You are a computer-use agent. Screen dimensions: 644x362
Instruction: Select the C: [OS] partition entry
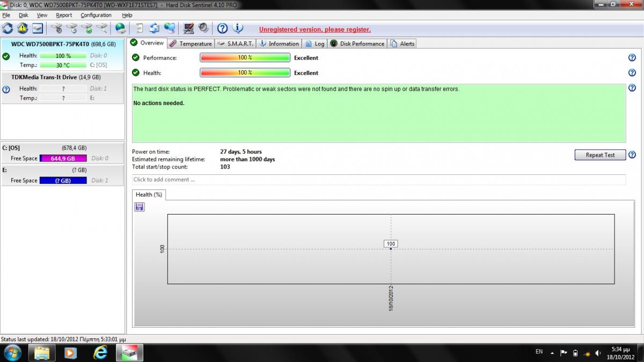tap(62, 153)
